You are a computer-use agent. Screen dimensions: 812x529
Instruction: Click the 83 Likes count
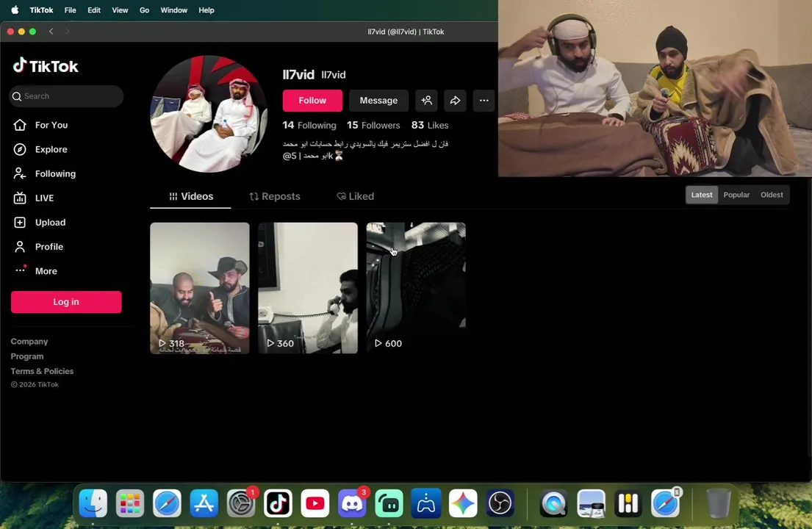click(430, 125)
